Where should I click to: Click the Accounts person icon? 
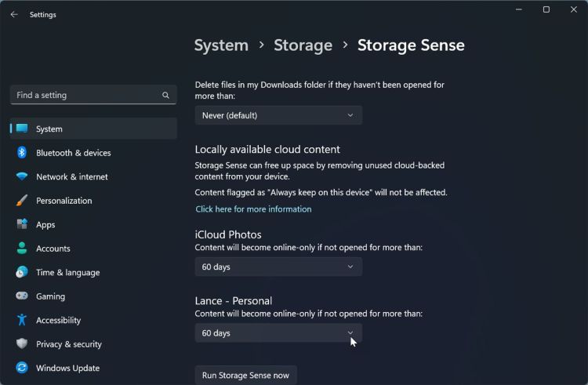[x=22, y=249]
